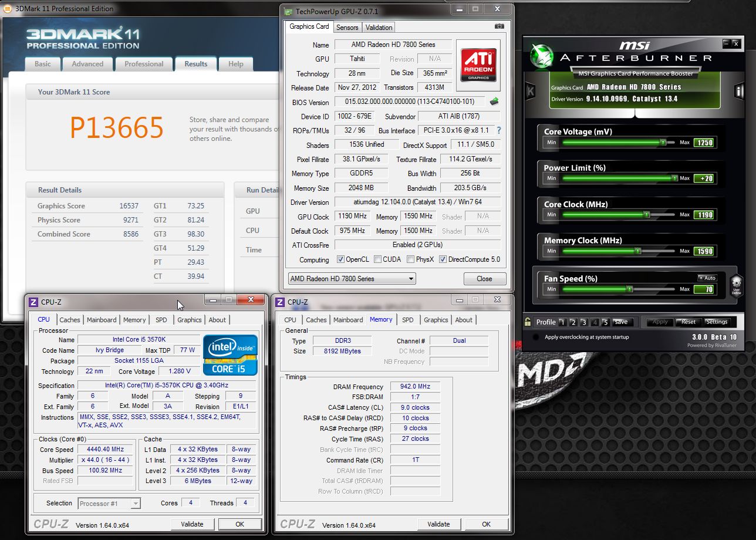Click the Memory Clock 1590 value field
Image resolution: width=756 pixels, height=540 pixels.
point(704,251)
